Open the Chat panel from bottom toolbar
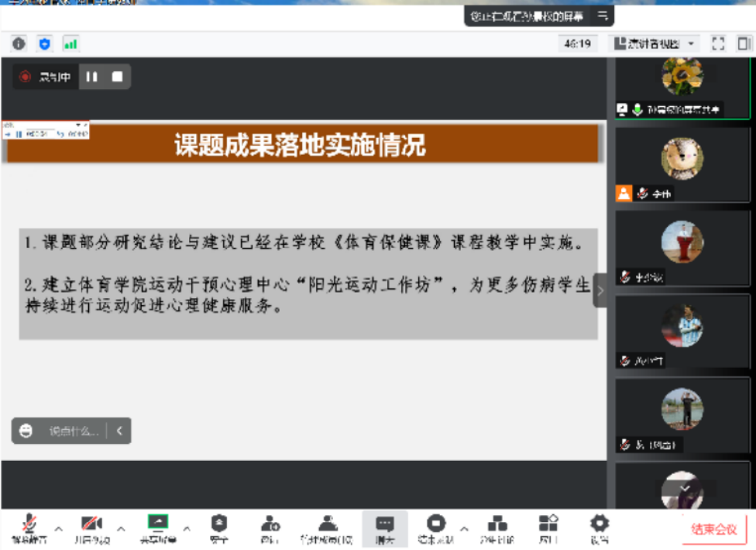The image size is (756, 550). pyautogui.click(x=384, y=528)
